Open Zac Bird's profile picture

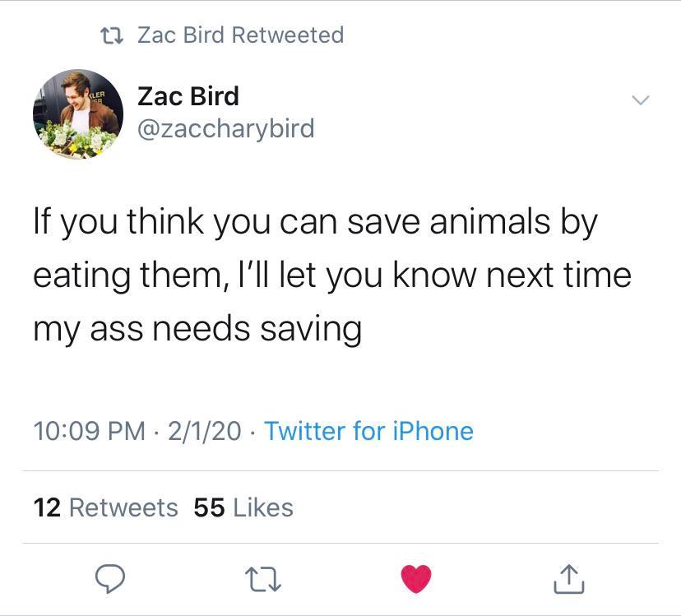[78, 114]
